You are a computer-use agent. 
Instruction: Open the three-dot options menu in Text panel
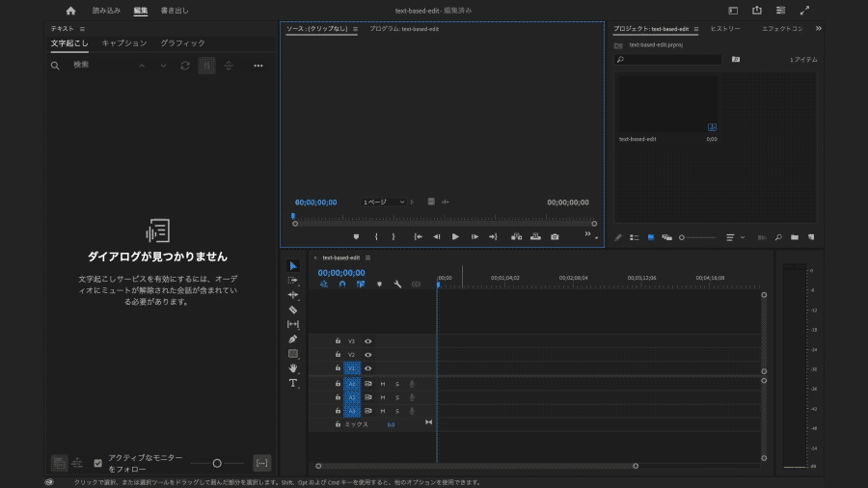pyautogui.click(x=258, y=66)
